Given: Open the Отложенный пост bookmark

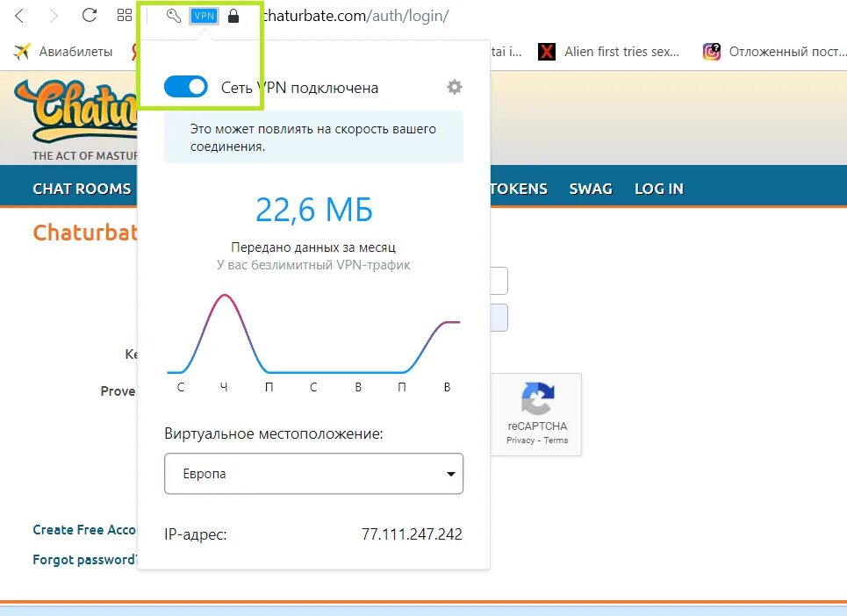Looking at the screenshot, I should coord(775,52).
